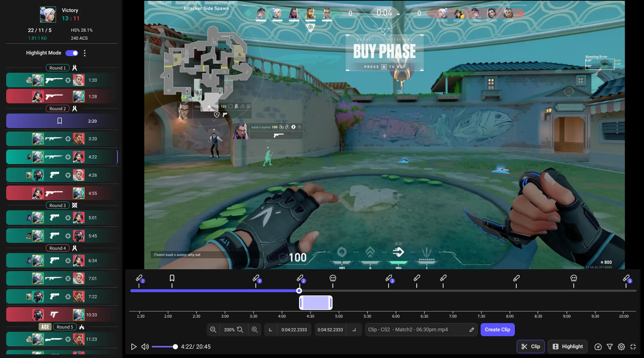The width and height of the screenshot is (644, 358).
Task: Select the Round 3 label
Action: pos(57,205)
